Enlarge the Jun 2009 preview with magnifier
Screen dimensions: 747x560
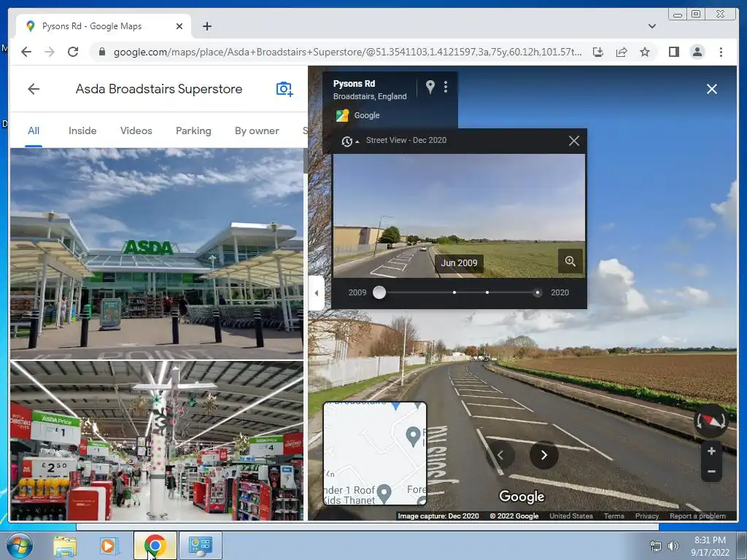pyautogui.click(x=570, y=261)
